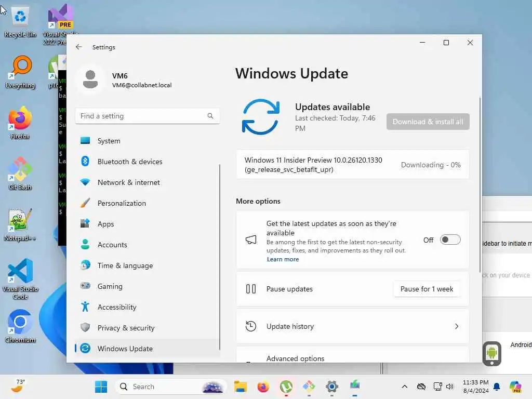Click the large blue sync arrows icon
The width and height of the screenshot is (532, 399).
261,117
